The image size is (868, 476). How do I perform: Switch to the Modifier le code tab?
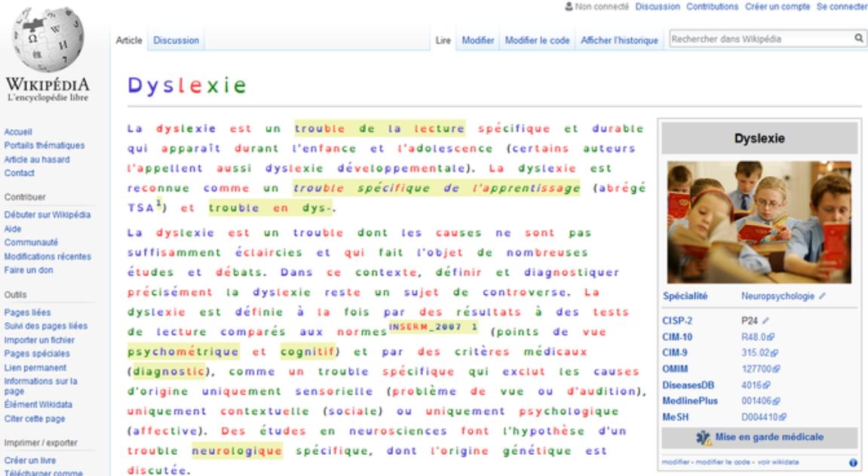tap(537, 41)
